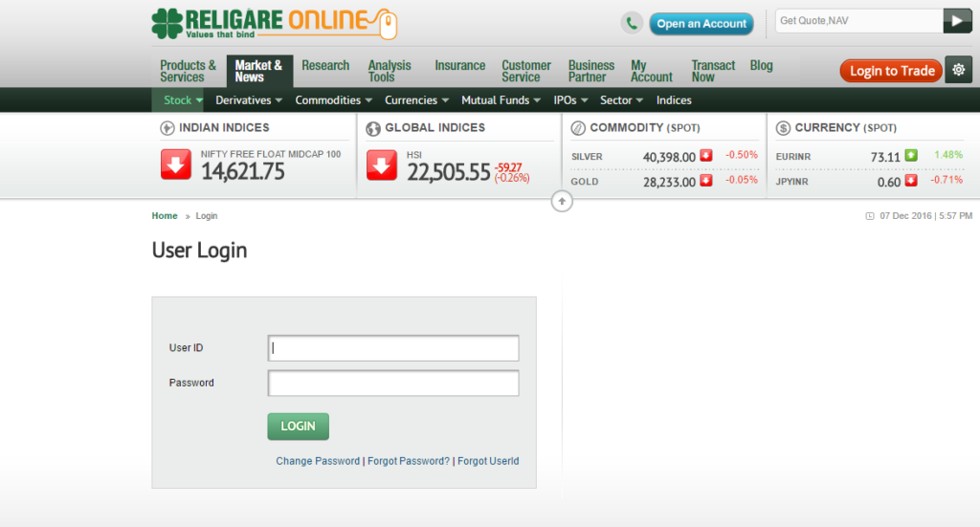
Task: Click the Religare Online clover logo
Action: [x=167, y=23]
